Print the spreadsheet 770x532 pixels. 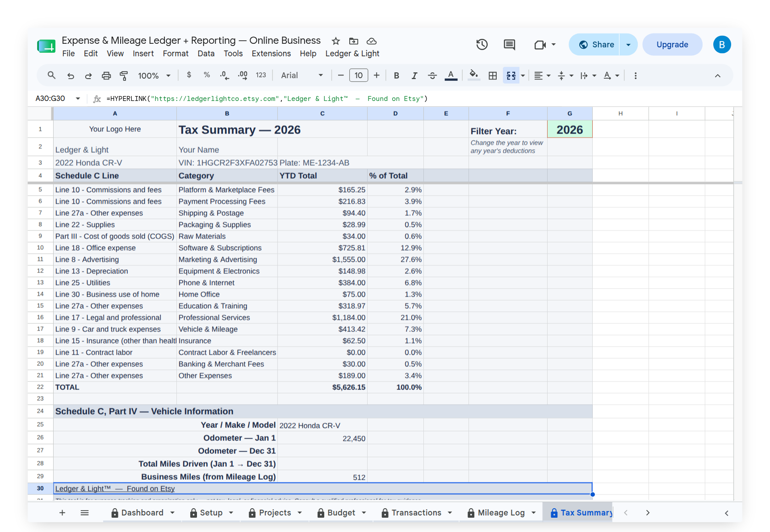tap(106, 75)
